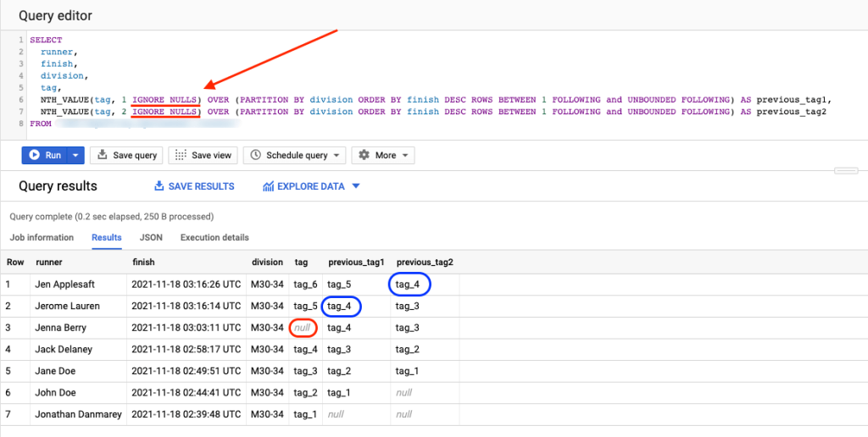Open the Execution details tab

214,237
